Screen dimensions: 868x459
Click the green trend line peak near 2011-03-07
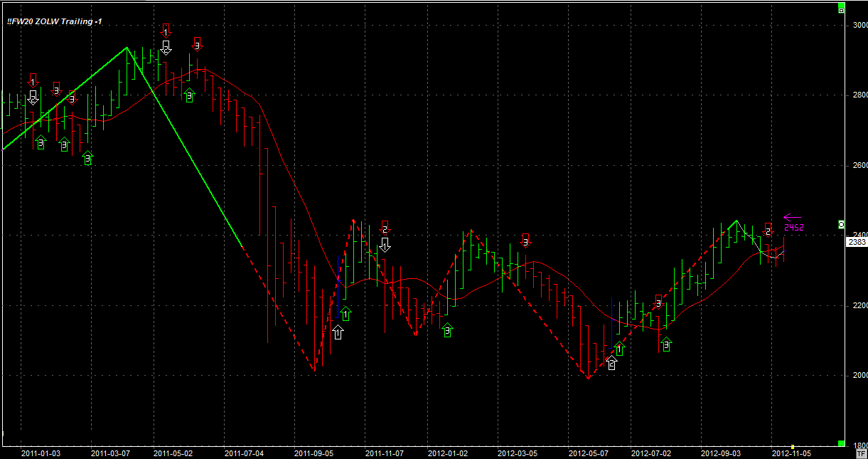127,48
